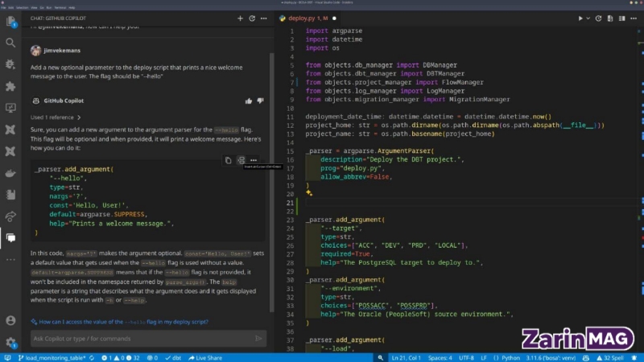Open the Selection menu

tap(23, 7)
